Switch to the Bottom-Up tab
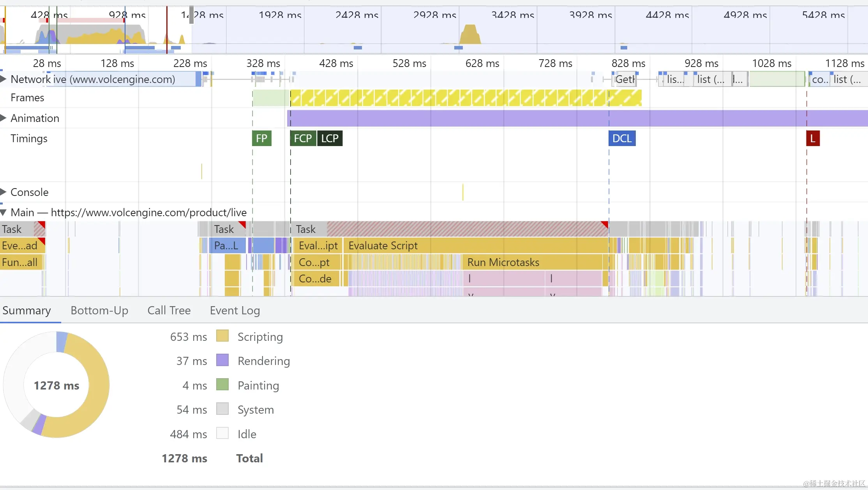 pyautogui.click(x=99, y=310)
